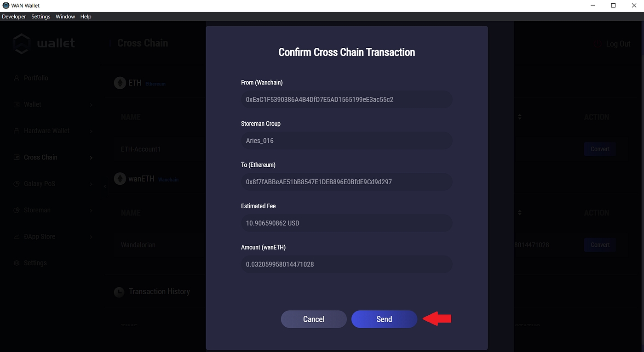Click the Amount (wanETH) field
This screenshot has width=644, height=352.
pyautogui.click(x=346, y=264)
